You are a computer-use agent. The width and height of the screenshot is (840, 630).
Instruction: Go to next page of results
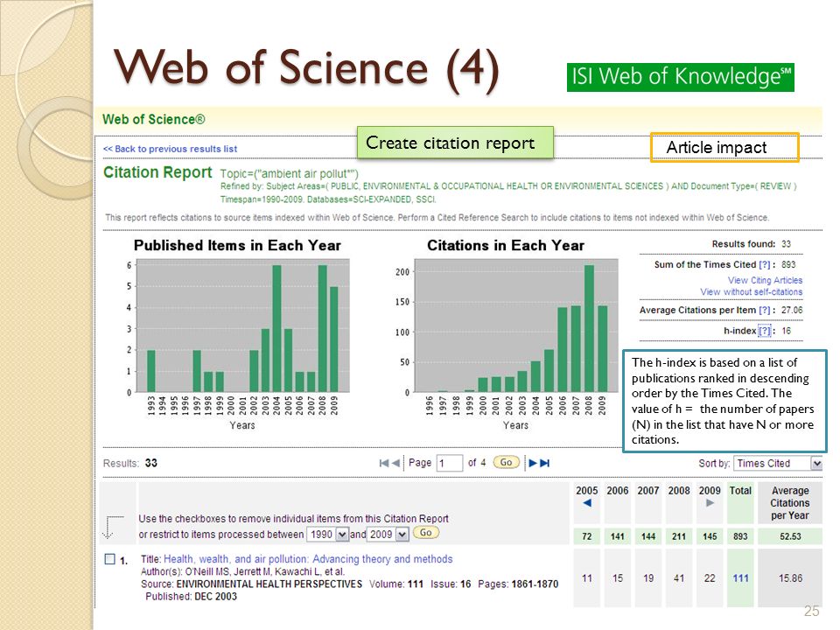[533, 464]
